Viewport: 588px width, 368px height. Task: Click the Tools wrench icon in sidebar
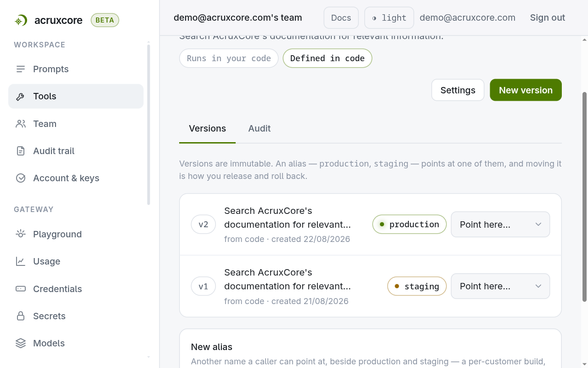(21, 97)
